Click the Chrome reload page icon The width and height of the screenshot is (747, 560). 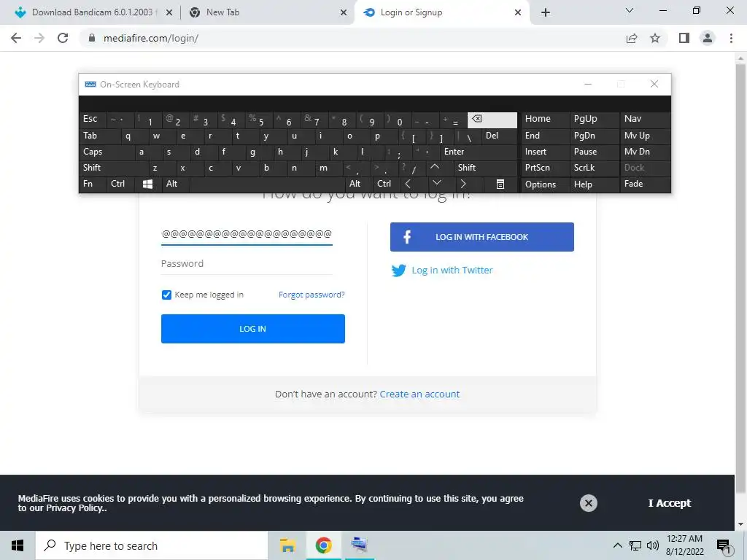(63, 38)
